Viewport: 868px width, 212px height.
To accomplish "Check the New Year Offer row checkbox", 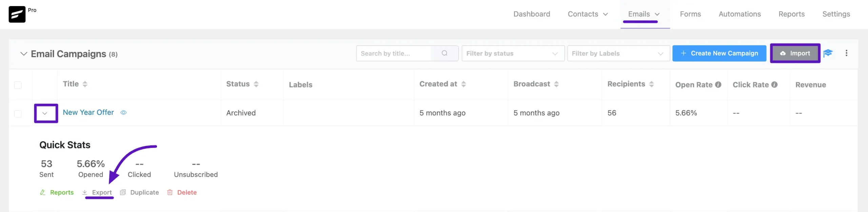I will 18,113.
